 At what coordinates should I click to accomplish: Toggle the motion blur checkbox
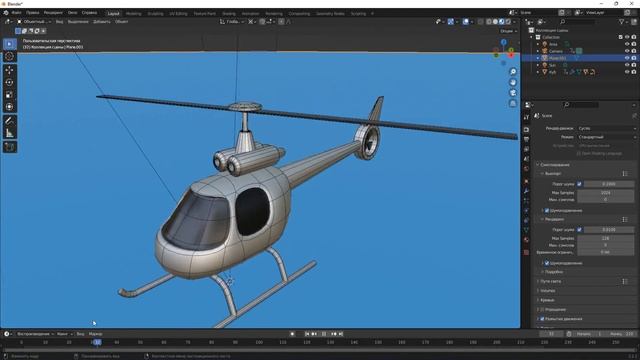pos(542,319)
